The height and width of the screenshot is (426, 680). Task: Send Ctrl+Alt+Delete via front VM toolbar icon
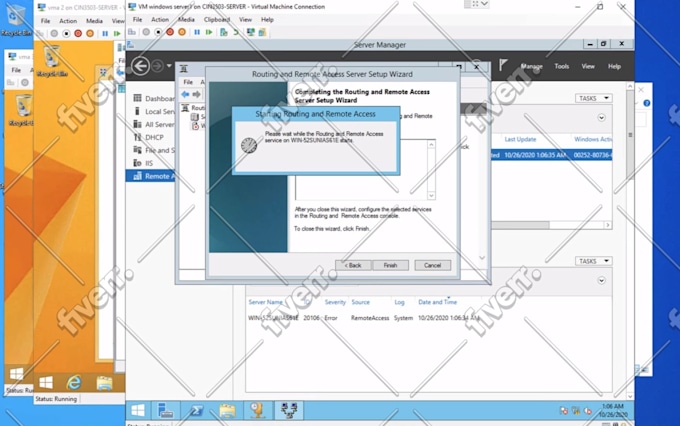132,32
